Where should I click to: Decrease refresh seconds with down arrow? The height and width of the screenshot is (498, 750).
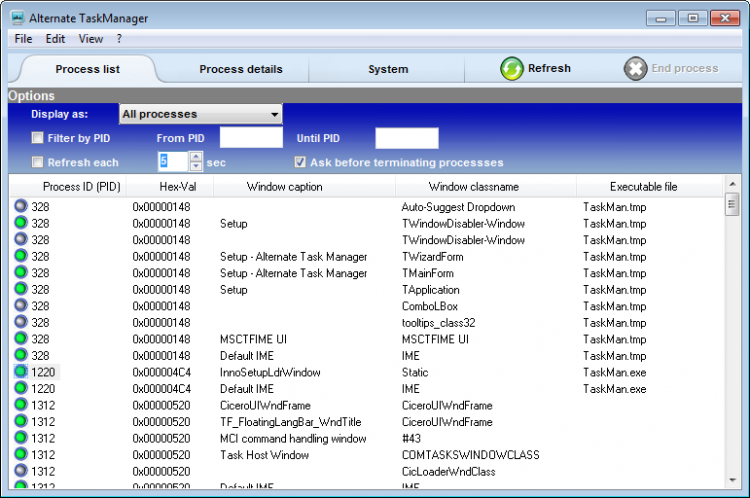pyautogui.click(x=196, y=166)
